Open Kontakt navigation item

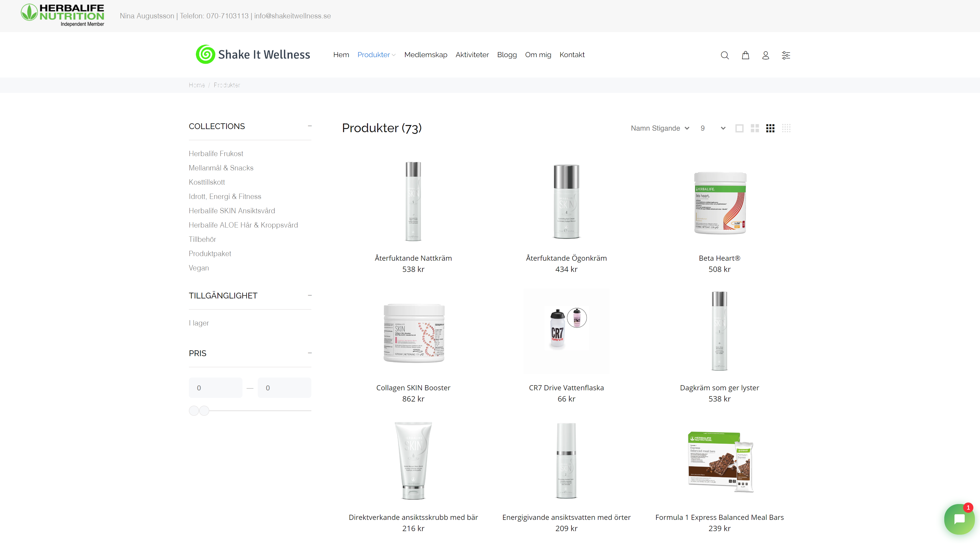(x=572, y=55)
